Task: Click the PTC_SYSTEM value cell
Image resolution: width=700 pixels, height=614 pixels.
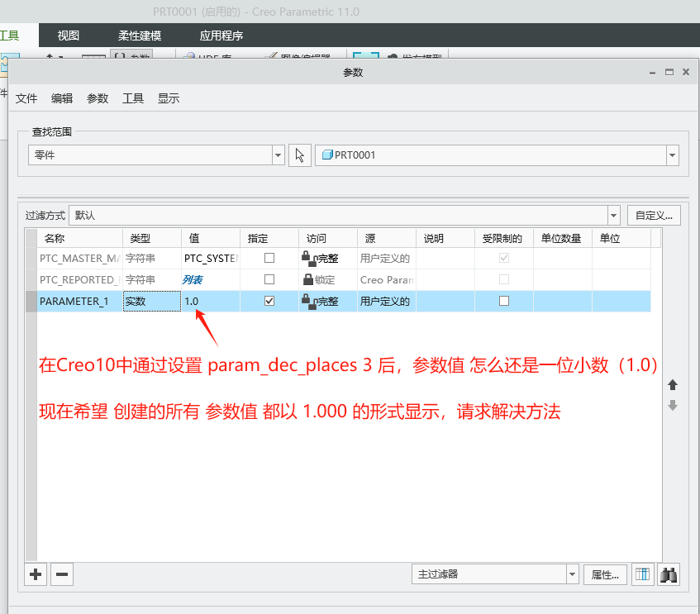Action: coord(211,258)
